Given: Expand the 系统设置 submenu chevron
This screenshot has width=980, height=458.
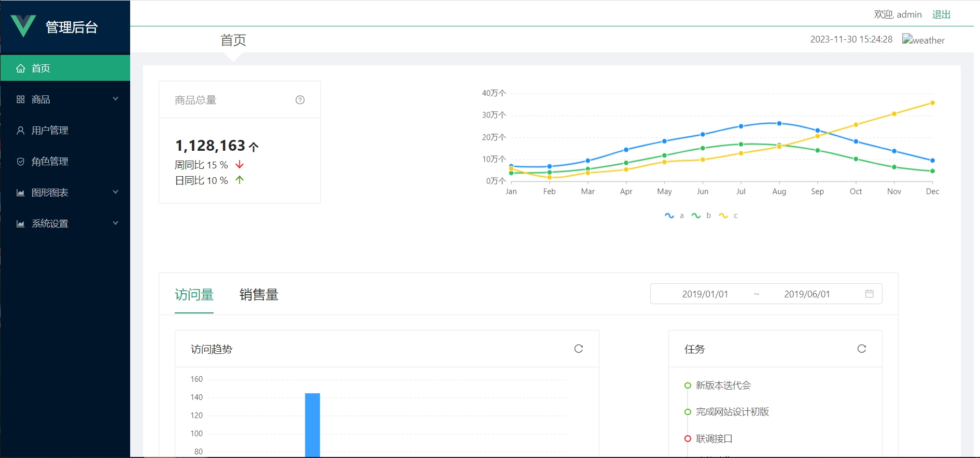Looking at the screenshot, I should click(x=116, y=223).
